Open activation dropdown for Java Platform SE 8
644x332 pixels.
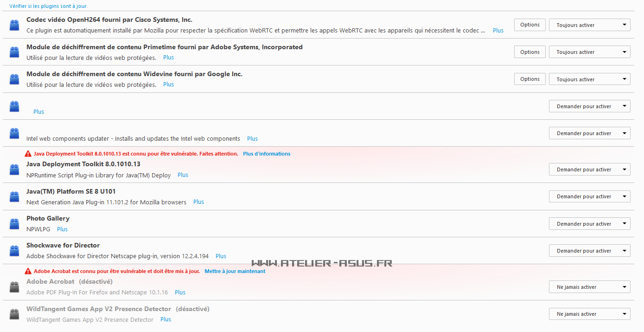[x=589, y=196]
